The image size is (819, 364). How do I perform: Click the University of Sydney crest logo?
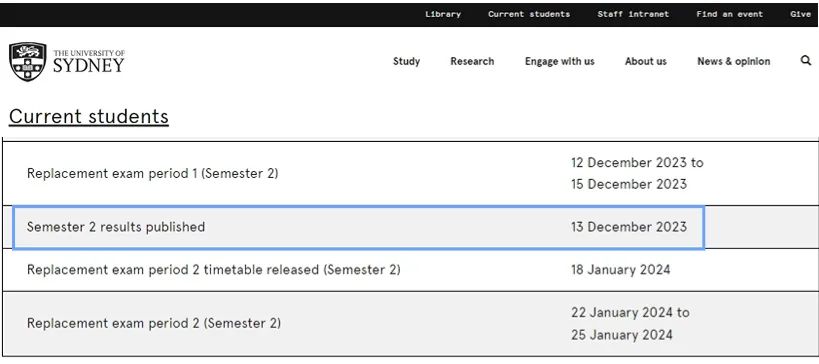click(x=28, y=62)
